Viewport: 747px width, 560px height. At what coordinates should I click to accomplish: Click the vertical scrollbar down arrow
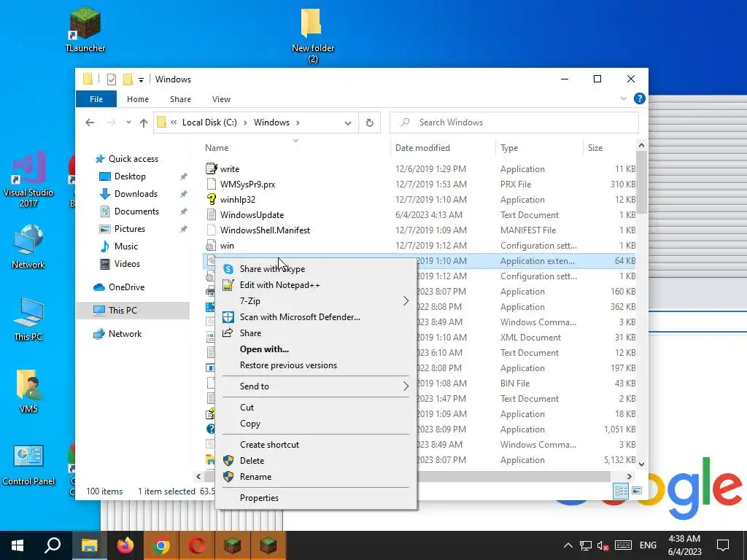641,464
